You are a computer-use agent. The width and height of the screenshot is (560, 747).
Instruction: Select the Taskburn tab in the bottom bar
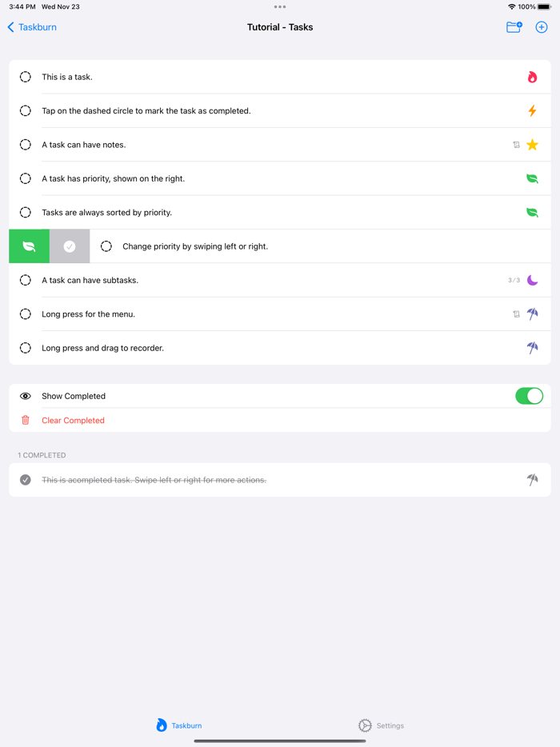click(x=178, y=725)
